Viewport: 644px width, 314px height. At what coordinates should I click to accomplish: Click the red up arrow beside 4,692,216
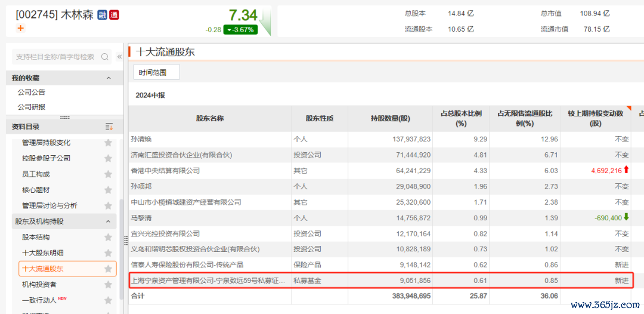click(626, 170)
